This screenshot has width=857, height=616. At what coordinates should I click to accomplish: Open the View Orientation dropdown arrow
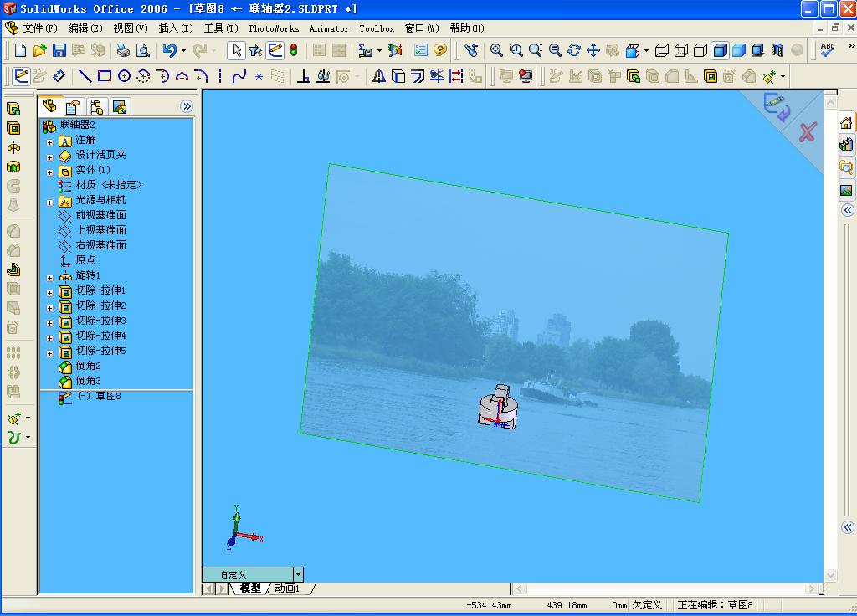(x=647, y=50)
